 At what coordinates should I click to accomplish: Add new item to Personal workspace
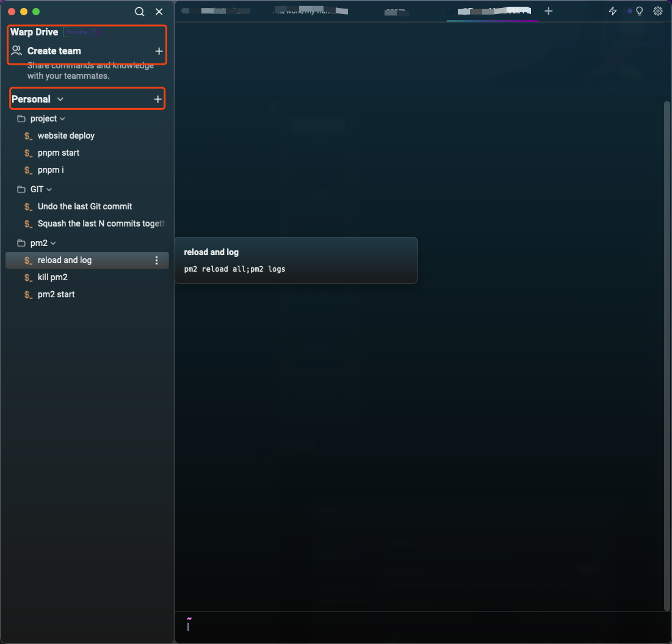[157, 99]
